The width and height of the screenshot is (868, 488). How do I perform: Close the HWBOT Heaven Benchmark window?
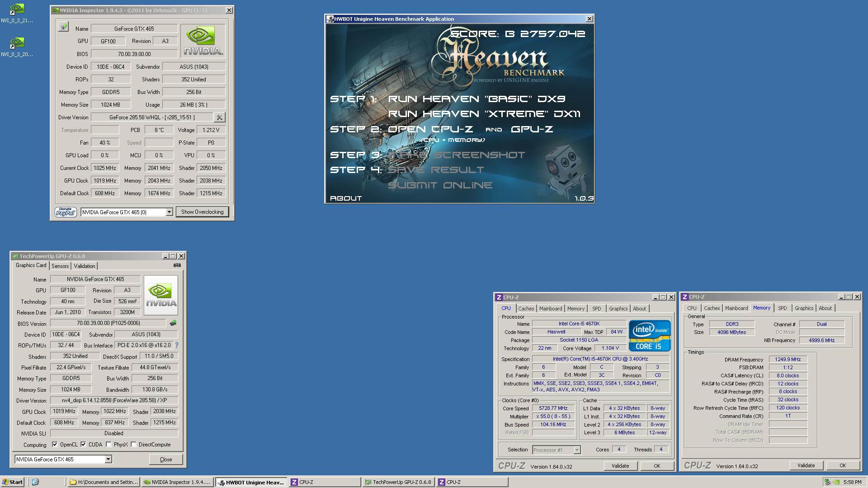point(589,19)
